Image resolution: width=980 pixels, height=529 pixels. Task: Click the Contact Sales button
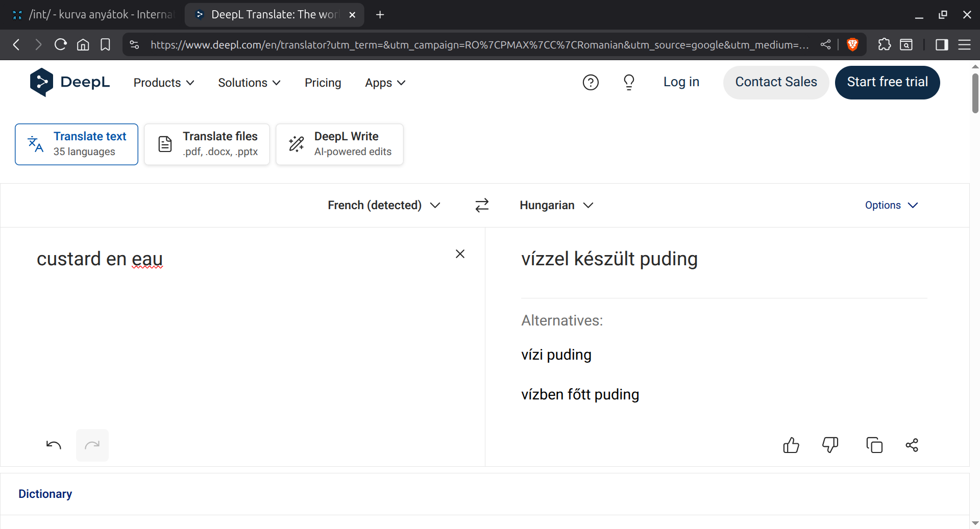coord(776,82)
